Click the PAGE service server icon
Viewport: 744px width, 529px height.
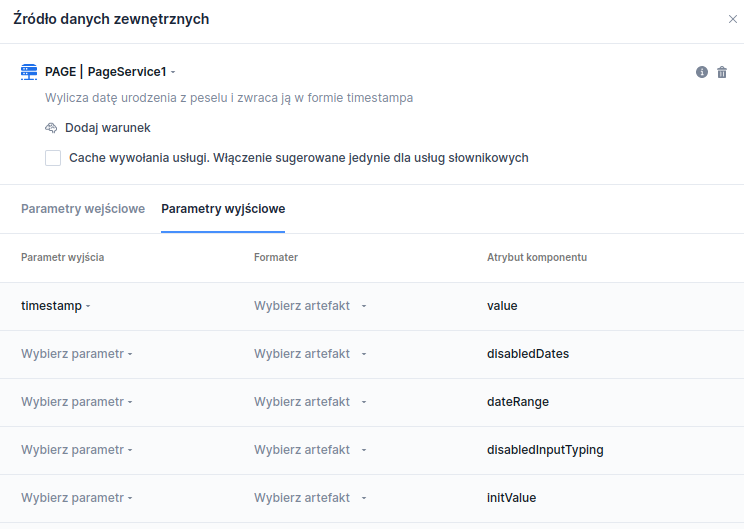29,72
